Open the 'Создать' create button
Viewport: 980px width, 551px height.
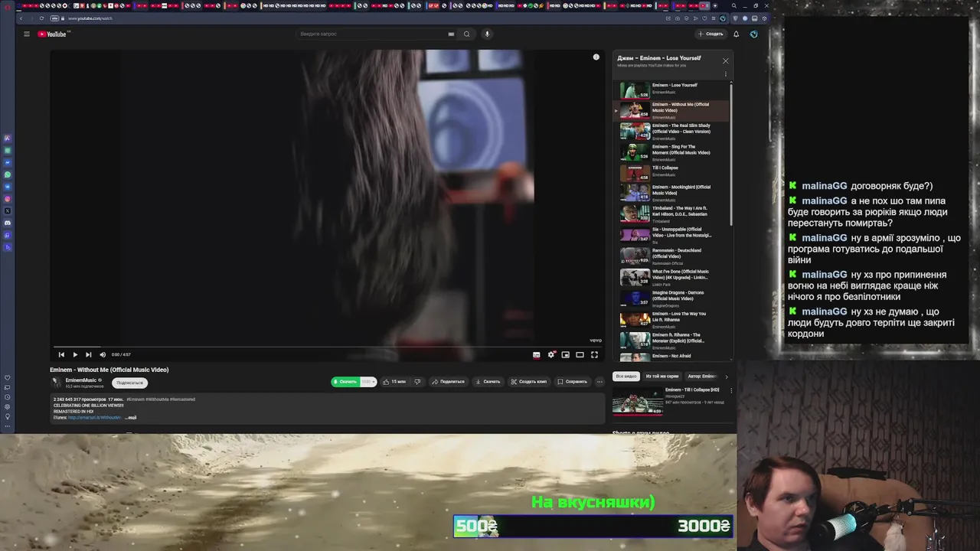click(x=710, y=34)
